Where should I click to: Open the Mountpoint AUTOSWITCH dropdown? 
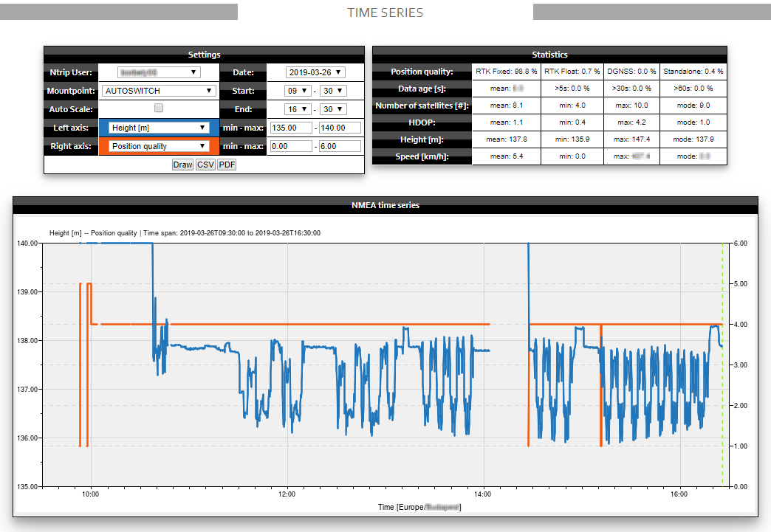tap(159, 91)
